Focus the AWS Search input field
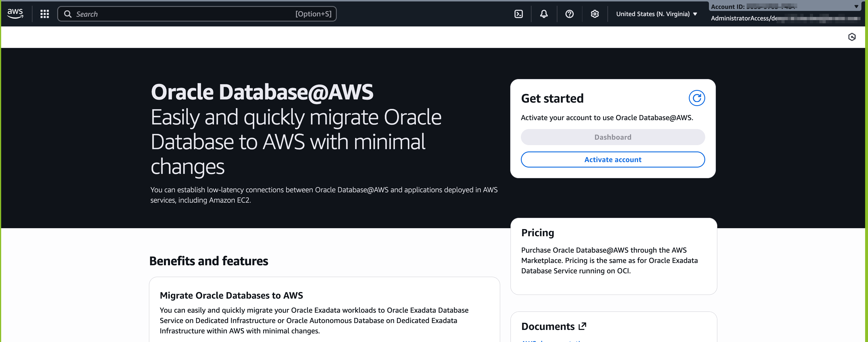Image resolution: width=868 pixels, height=342 pixels. [185, 14]
